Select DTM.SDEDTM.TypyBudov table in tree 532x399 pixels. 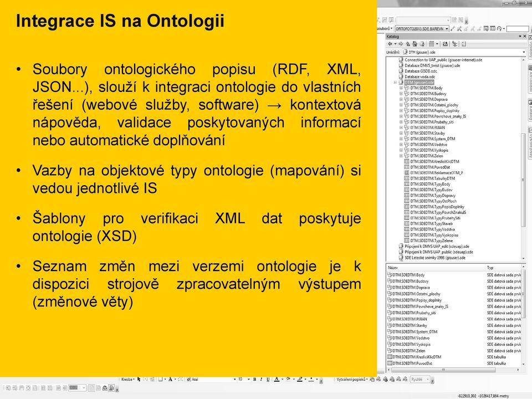coord(431,190)
